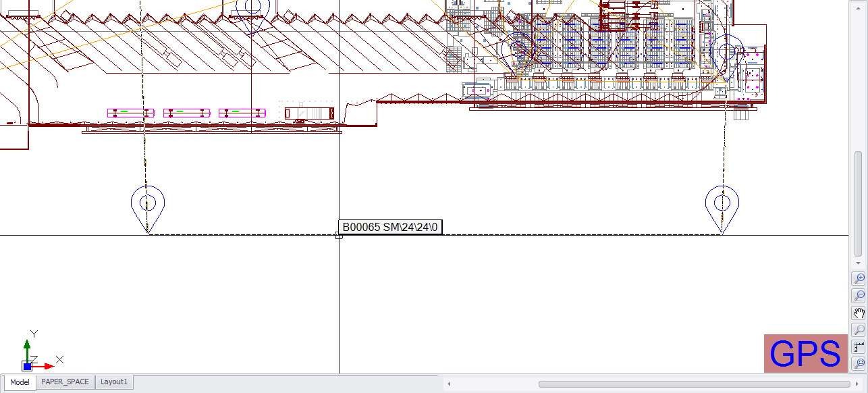Screen dimensions: 868x393
Task: Switch to the Model tab
Action: tap(20, 382)
